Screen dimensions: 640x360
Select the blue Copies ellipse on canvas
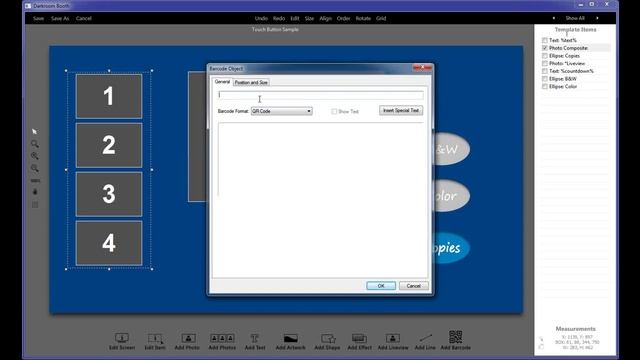click(x=451, y=248)
